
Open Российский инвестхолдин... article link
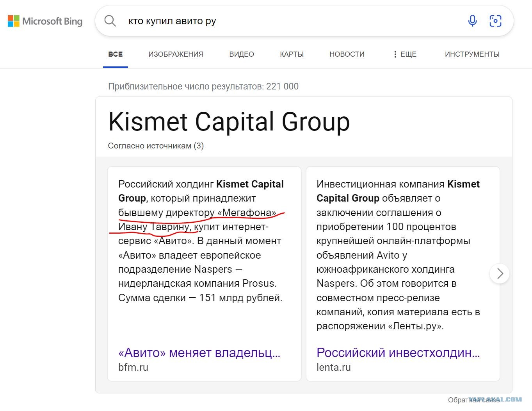(398, 353)
